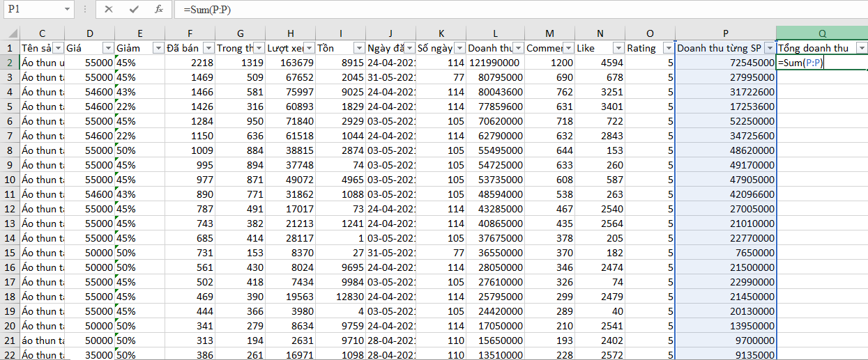Select cell L2 with value 121990000
This screenshot has height=360, width=868.
pyautogui.click(x=495, y=63)
